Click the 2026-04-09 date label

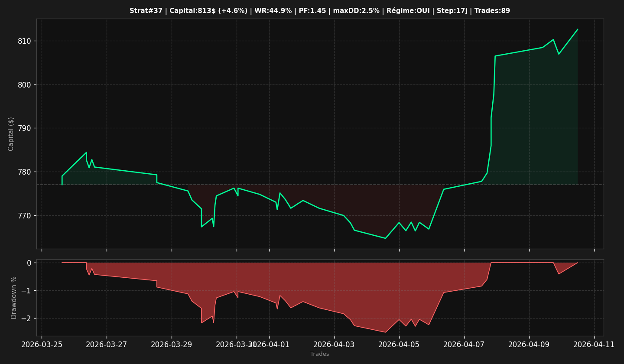(529, 344)
